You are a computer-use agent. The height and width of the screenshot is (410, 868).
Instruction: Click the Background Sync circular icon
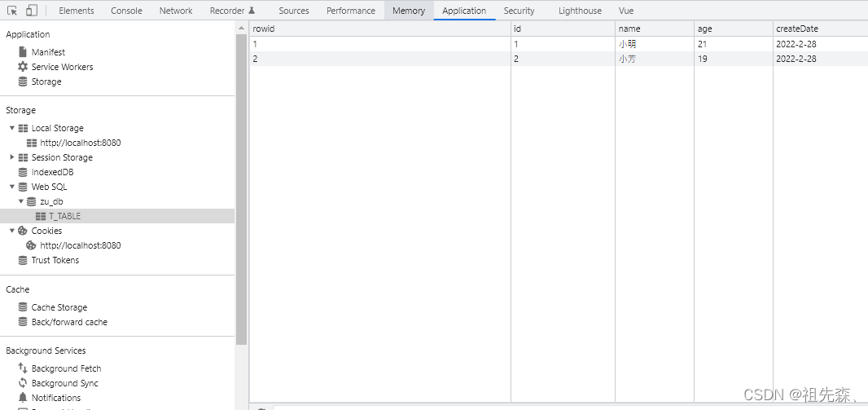(23, 383)
